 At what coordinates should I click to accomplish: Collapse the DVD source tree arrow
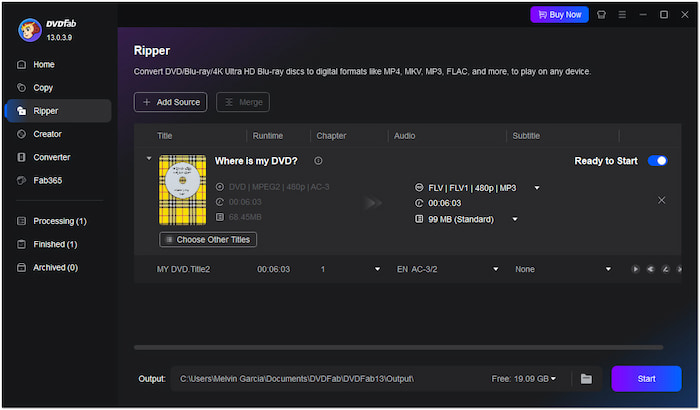149,158
